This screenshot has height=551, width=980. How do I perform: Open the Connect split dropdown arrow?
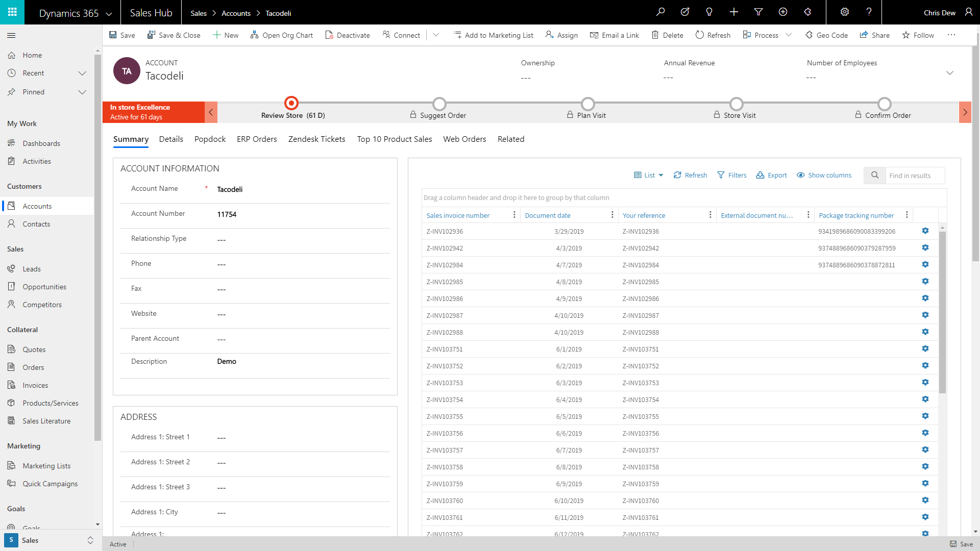(436, 35)
